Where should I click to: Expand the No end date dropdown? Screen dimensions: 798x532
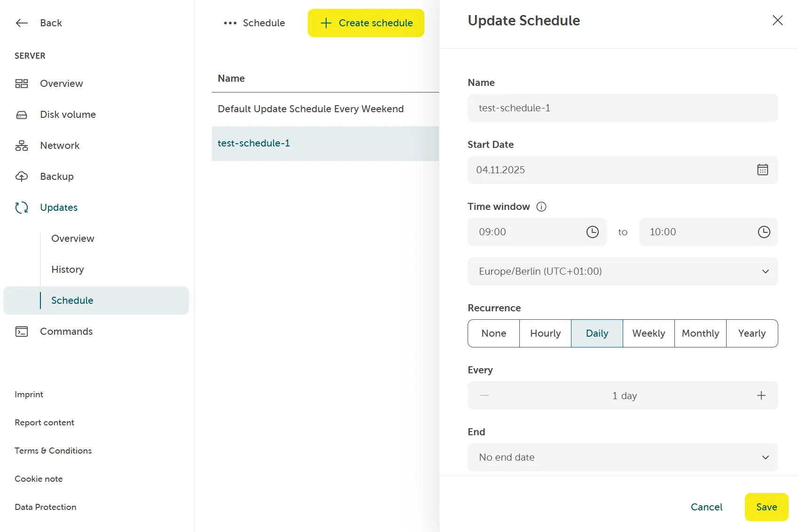click(622, 457)
